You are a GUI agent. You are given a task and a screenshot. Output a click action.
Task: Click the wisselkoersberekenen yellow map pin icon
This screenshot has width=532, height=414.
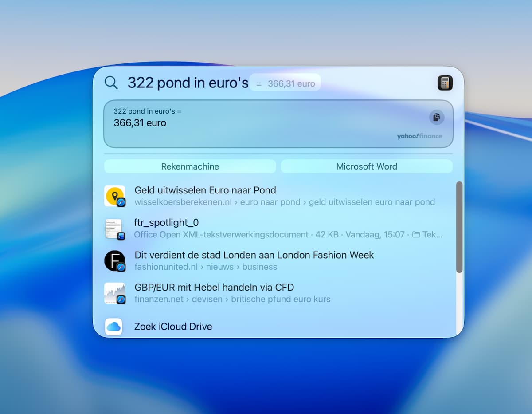[x=115, y=196]
